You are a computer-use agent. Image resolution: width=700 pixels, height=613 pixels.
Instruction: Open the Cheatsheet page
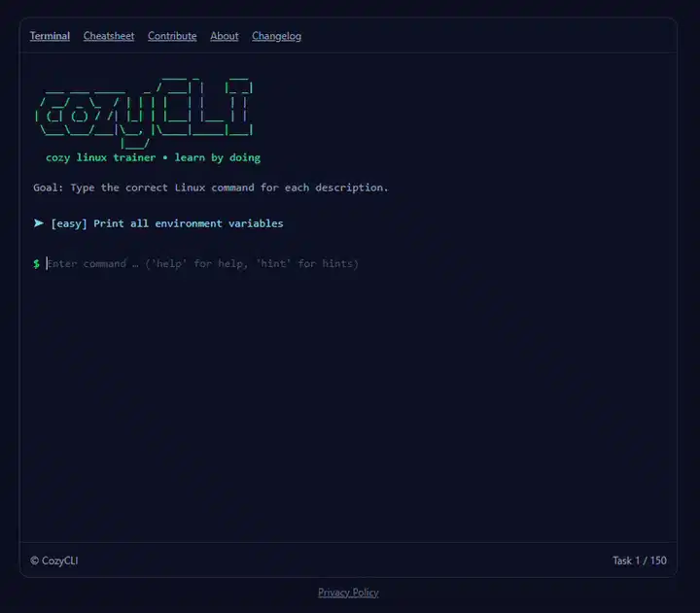click(x=109, y=36)
